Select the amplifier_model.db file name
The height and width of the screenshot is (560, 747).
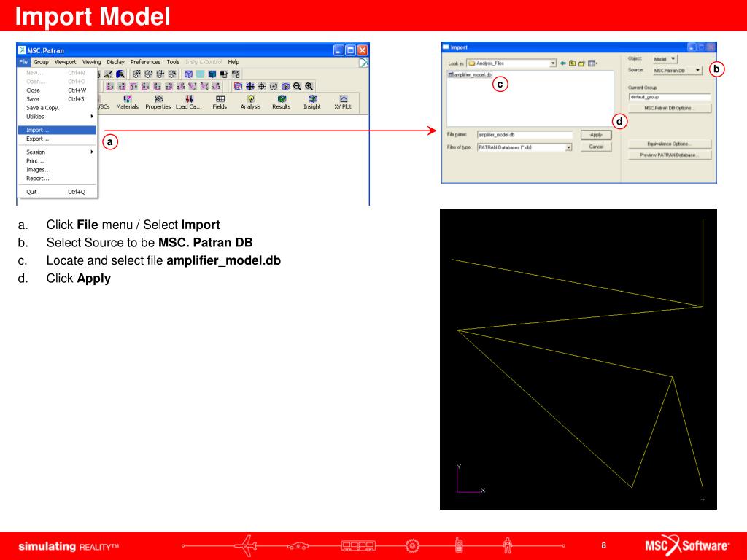tap(473, 75)
